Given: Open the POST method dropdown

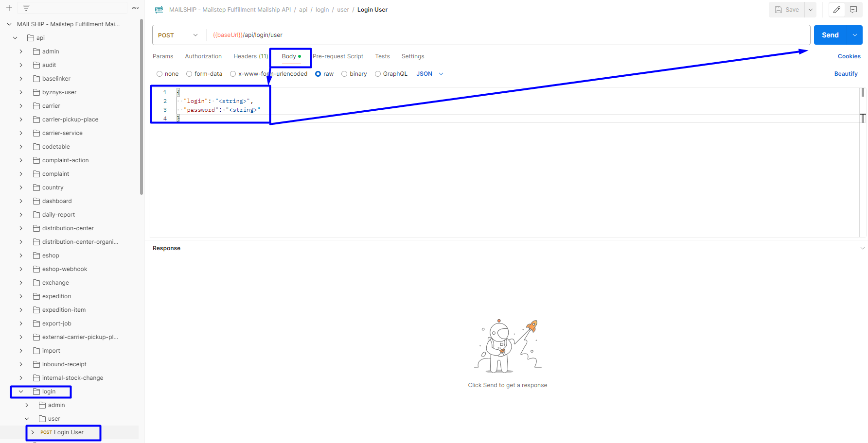Looking at the screenshot, I should pos(178,35).
